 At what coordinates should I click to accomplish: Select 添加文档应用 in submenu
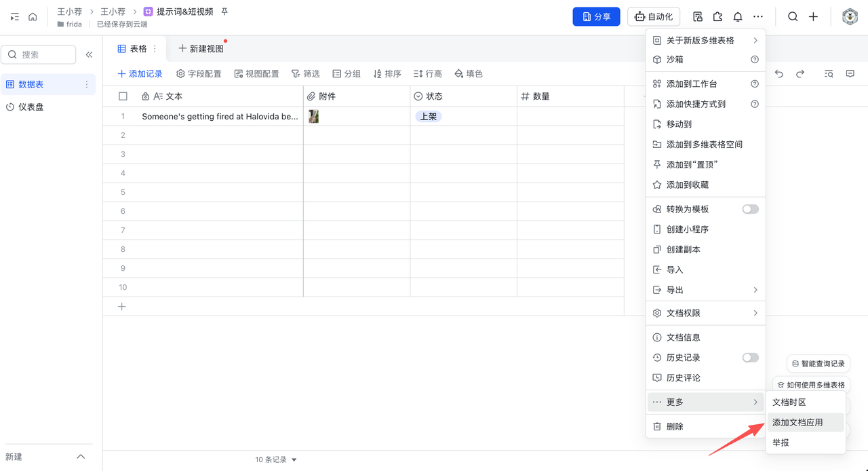pyautogui.click(x=797, y=422)
